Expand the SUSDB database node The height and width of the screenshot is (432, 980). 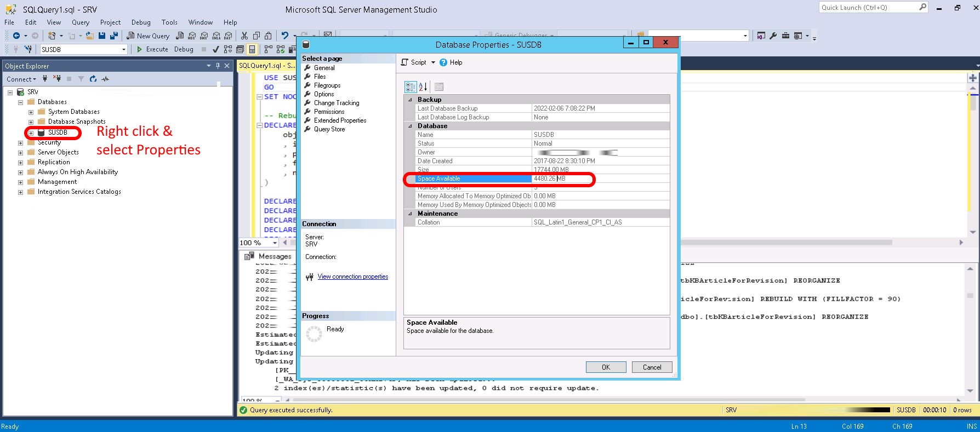coord(31,133)
